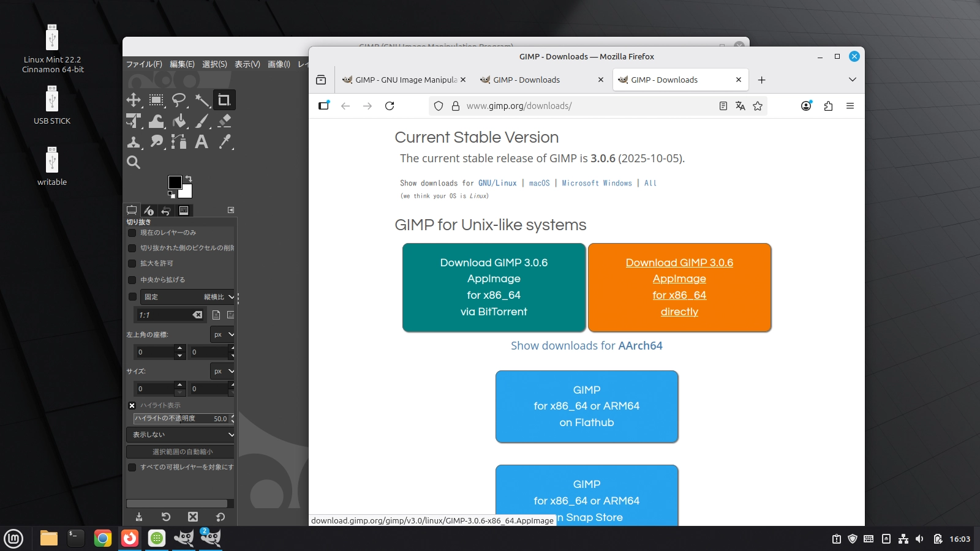Select the Fuzzy Select magic wand tool
This screenshot has width=980, height=551.
pos(202,100)
